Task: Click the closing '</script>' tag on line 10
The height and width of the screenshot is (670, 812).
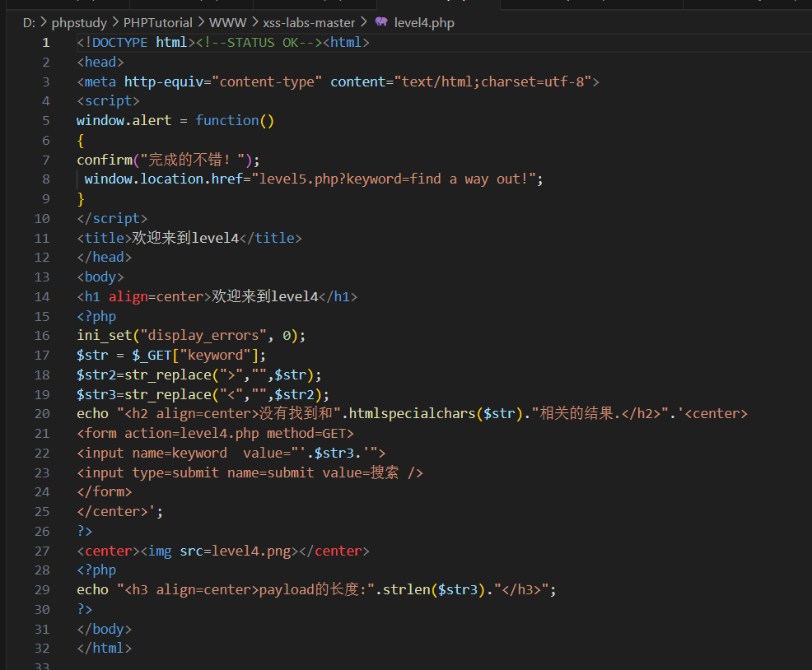Action: point(112,218)
